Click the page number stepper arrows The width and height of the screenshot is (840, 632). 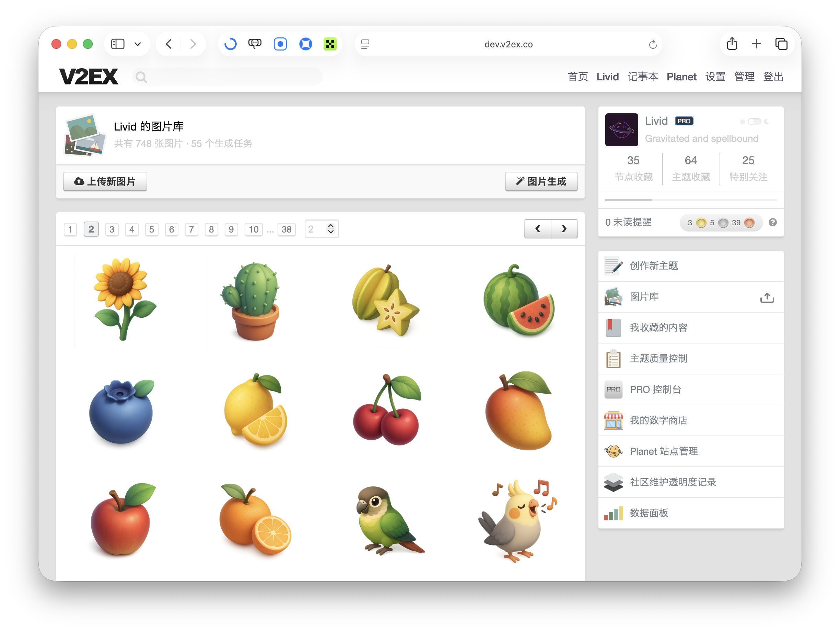[331, 229]
